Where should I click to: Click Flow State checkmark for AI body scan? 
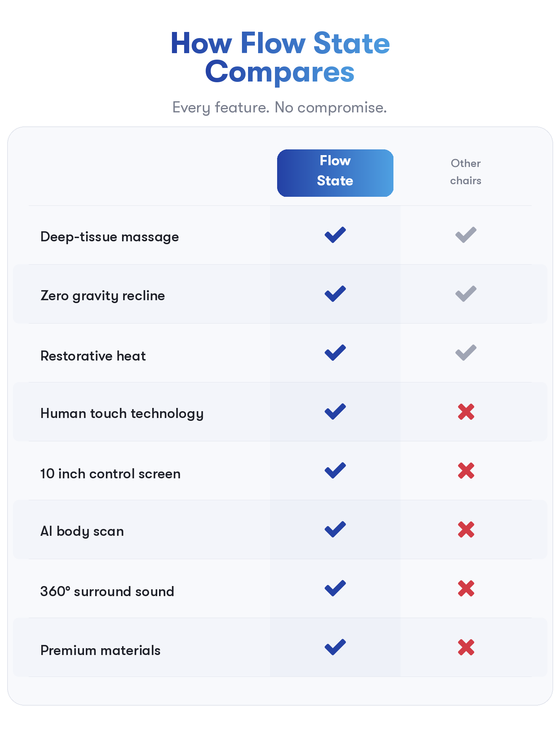click(335, 530)
